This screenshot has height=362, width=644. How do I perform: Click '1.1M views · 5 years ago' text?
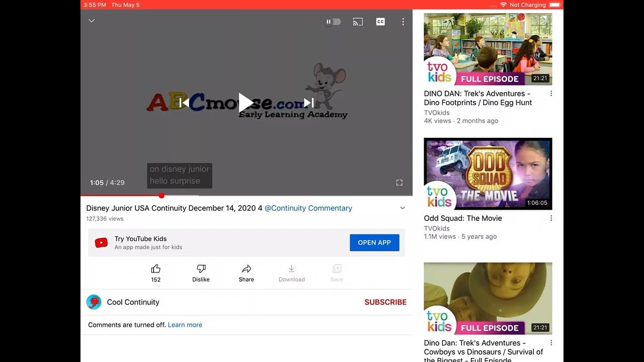[x=460, y=236]
